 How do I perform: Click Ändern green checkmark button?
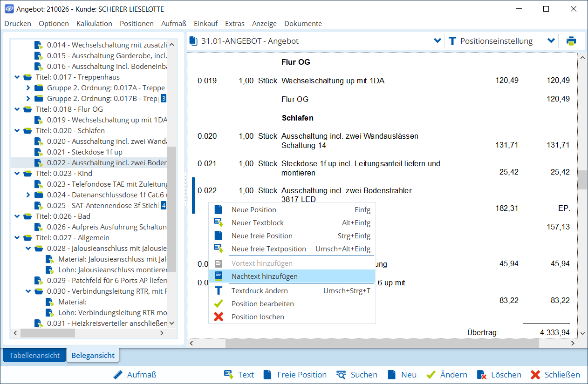[447, 375]
